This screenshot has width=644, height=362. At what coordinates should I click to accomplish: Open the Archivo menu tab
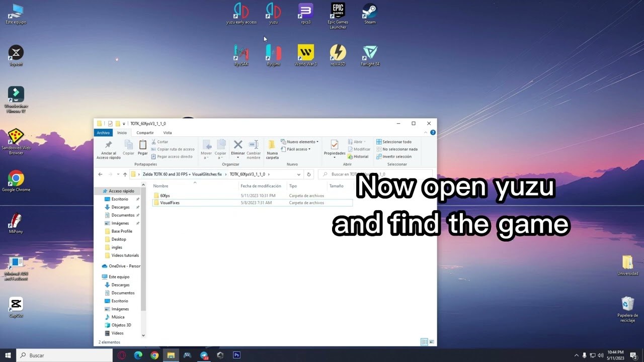click(103, 133)
